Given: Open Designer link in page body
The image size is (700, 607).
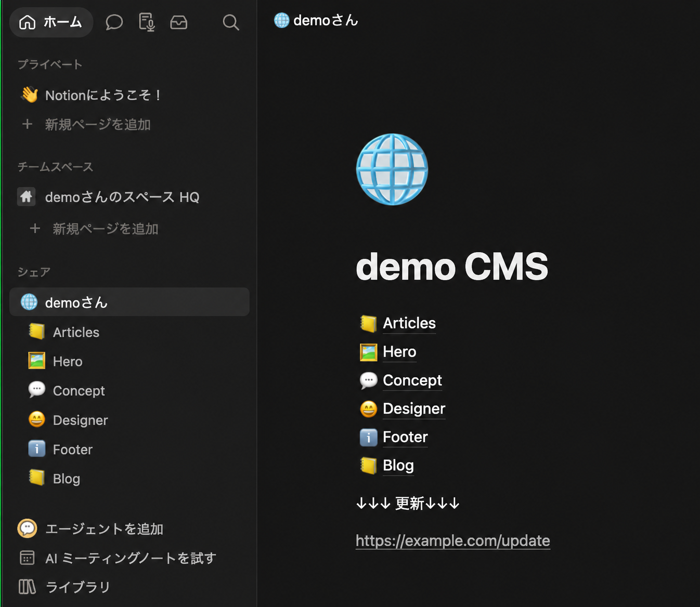Looking at the screenshot, I should coord(414,408).
